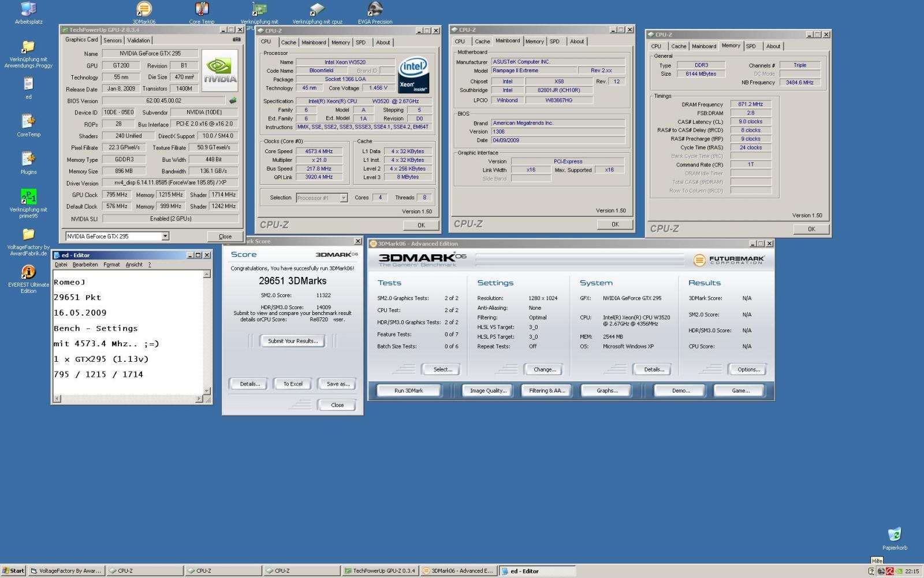Open the Core Temp desktop shortcut

(x=202, y=13)
